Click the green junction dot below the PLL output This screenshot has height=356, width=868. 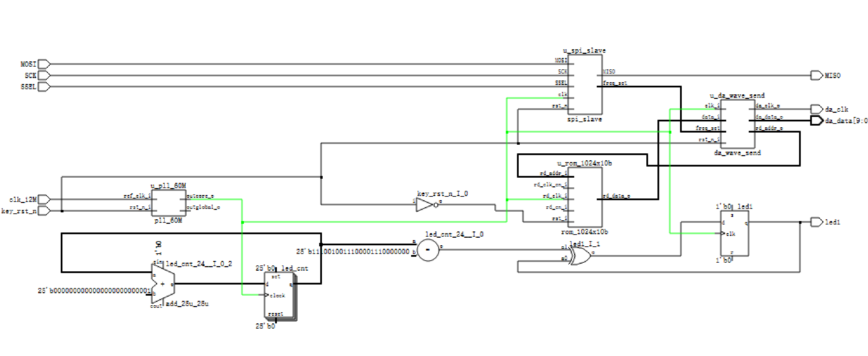(x=242, y=222)
